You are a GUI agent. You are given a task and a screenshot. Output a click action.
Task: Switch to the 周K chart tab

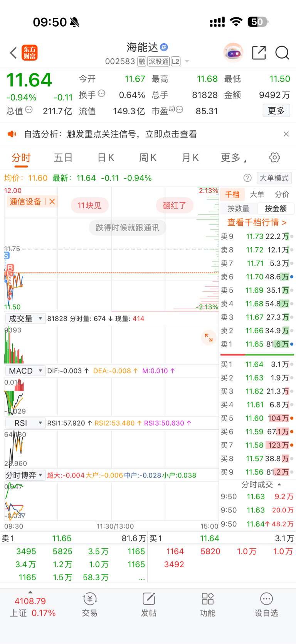(148, 158)
